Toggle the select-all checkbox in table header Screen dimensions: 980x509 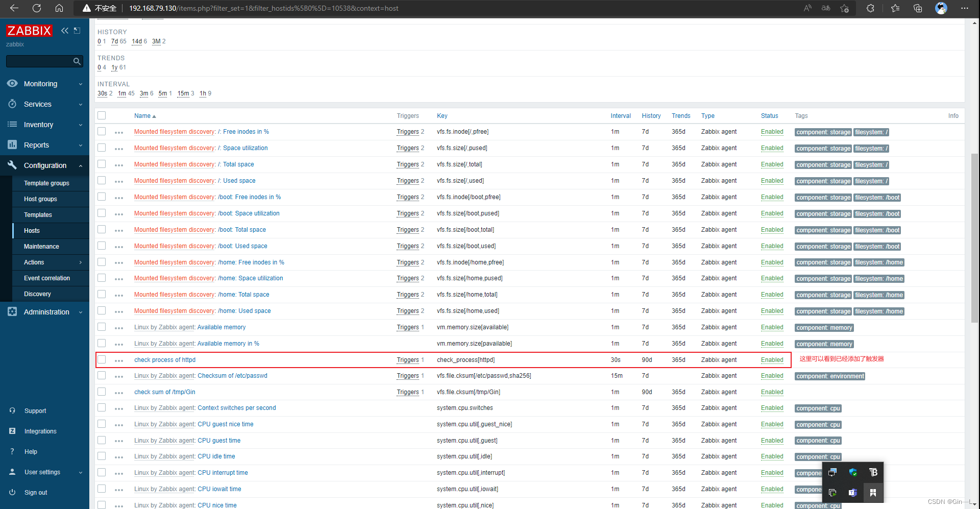pos(102,115)
